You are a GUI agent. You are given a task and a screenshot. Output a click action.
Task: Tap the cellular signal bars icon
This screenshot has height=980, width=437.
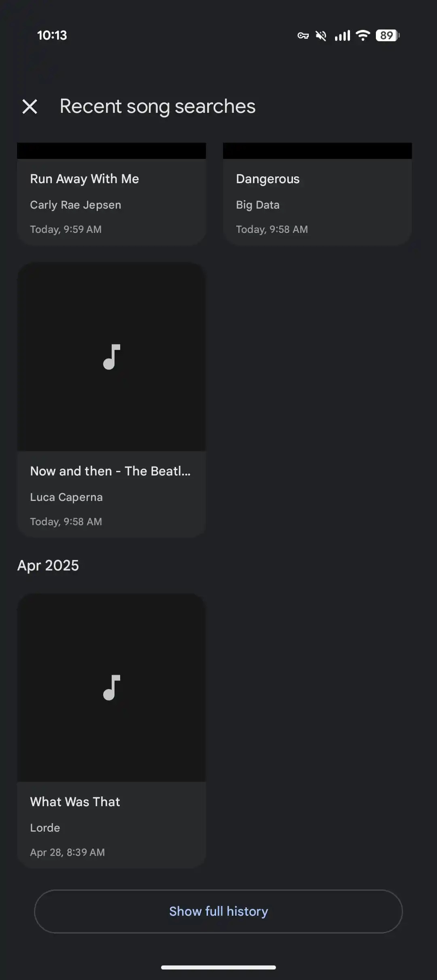[x=342, y=36]
